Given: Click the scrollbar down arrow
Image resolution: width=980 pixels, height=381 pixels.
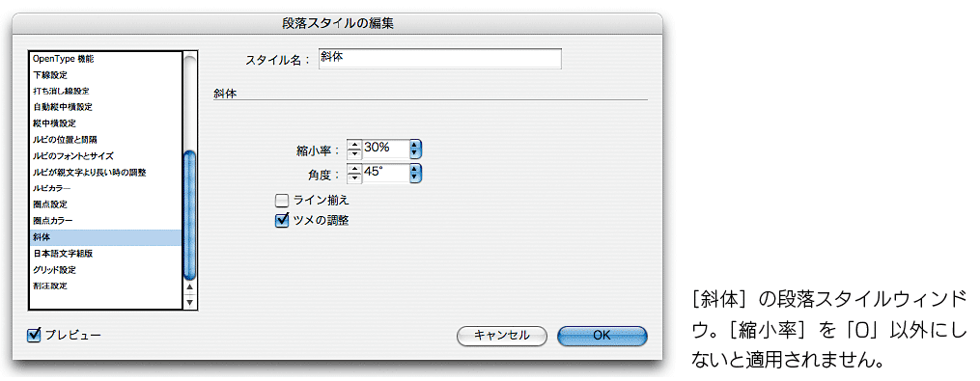Looking at the screenshot, I should pyautogui.click(x=190, y=302).
